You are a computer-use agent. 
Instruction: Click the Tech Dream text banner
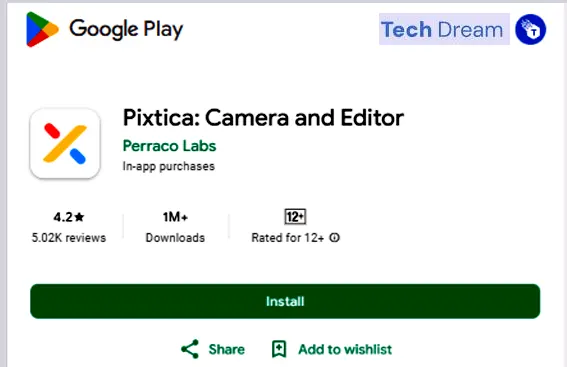444,29
